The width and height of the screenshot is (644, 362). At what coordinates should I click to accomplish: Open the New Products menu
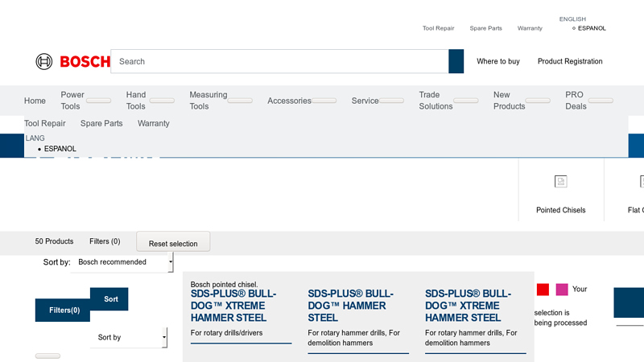(x=509, y=101)
